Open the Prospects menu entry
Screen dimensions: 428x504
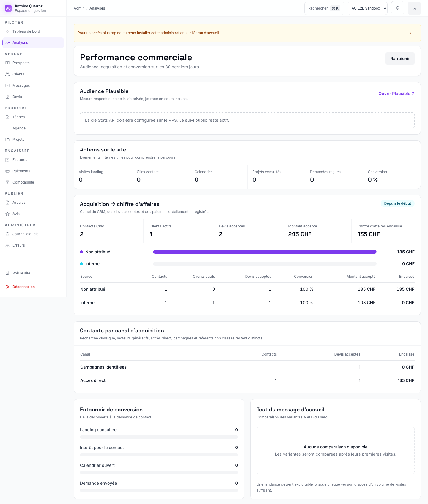(33, 63)
